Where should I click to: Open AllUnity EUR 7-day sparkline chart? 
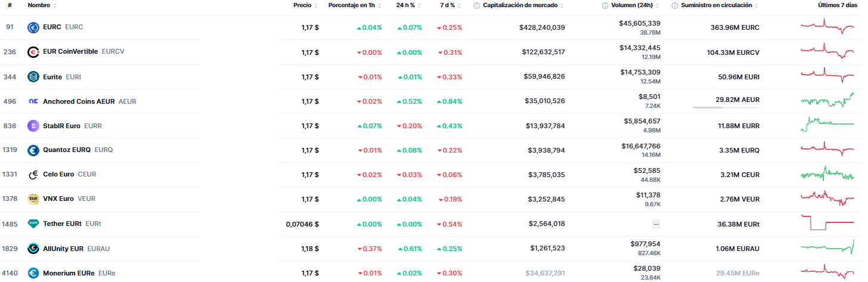coord(827,248)
